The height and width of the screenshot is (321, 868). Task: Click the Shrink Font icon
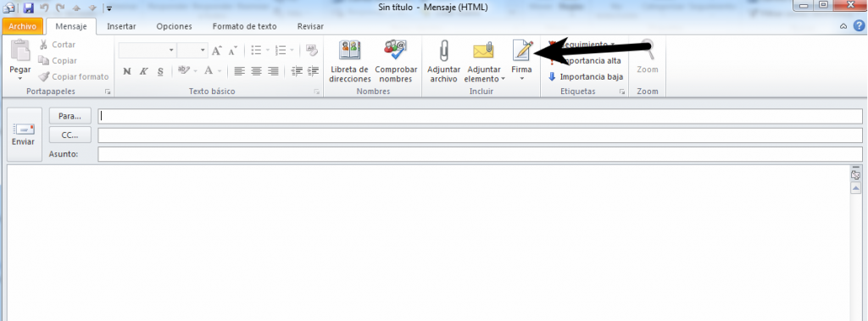232,50
